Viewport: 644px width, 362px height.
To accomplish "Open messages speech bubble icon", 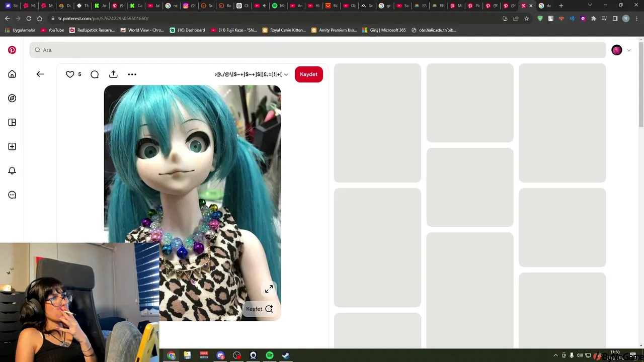I will (x=12, y=195).
